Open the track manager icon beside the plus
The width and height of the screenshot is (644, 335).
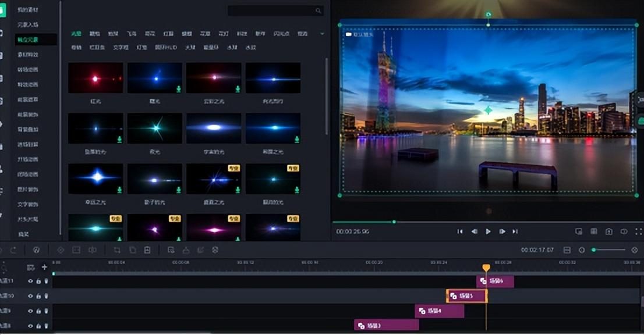(x=31, y=268)
